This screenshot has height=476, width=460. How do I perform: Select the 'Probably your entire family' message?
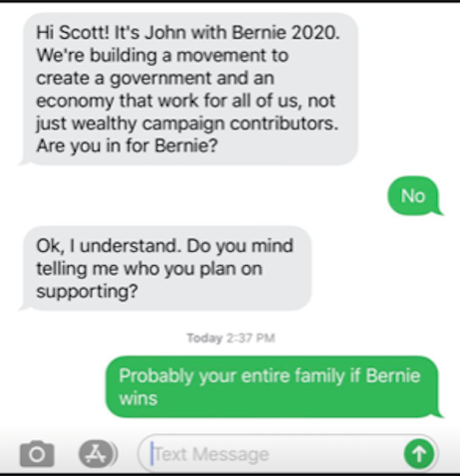pyautogui.click(x=275, y=386)
